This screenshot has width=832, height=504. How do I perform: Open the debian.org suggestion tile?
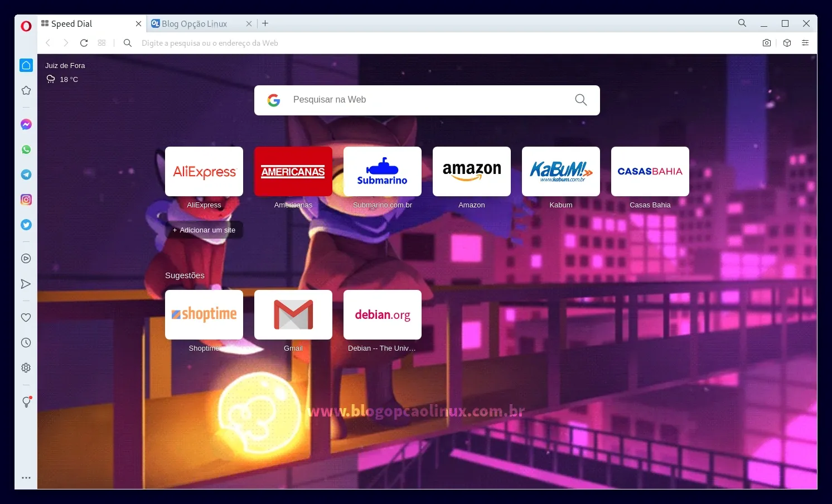[383, 315]
